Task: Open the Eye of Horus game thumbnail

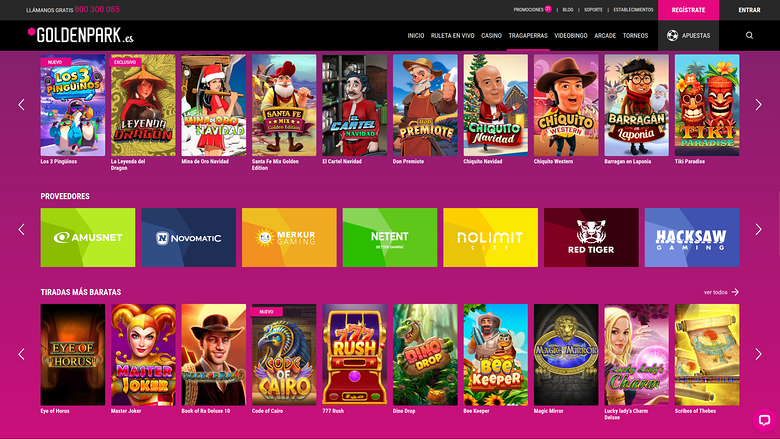Action: [72, 354]
